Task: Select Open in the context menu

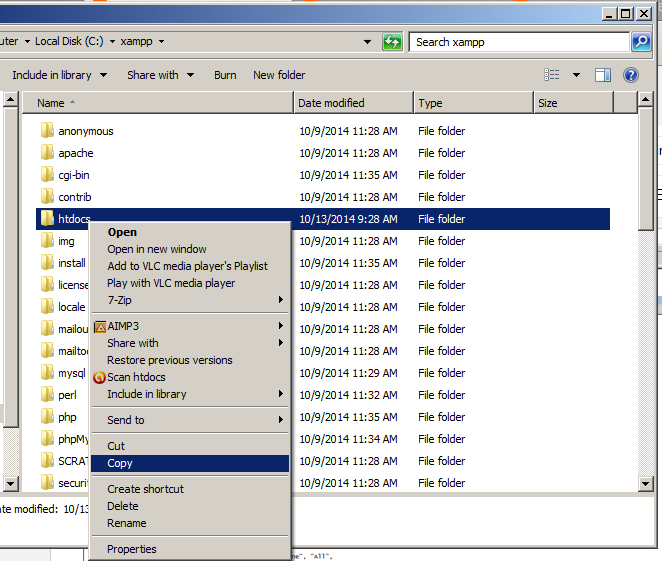Action: click(190, 232)
